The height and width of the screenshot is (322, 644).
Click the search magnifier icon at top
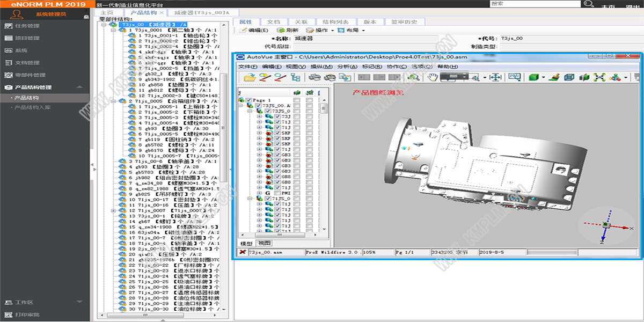(x=589, y=4)
